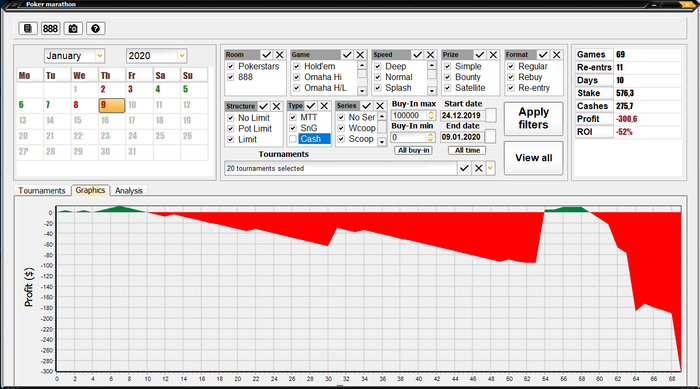700x389 pixels.
Task: Toggle the Satellite prize checkbox
Action: [x=448, y=88]
